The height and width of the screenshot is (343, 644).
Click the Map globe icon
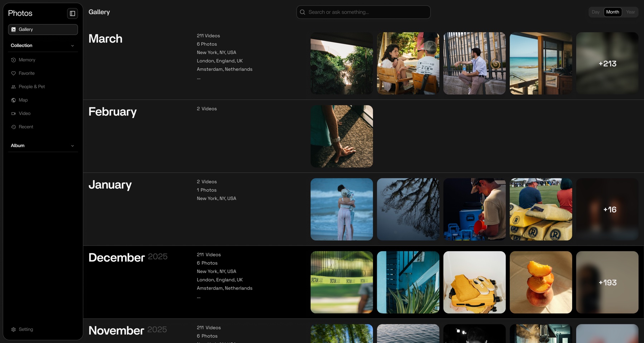(x=14, y=100)
